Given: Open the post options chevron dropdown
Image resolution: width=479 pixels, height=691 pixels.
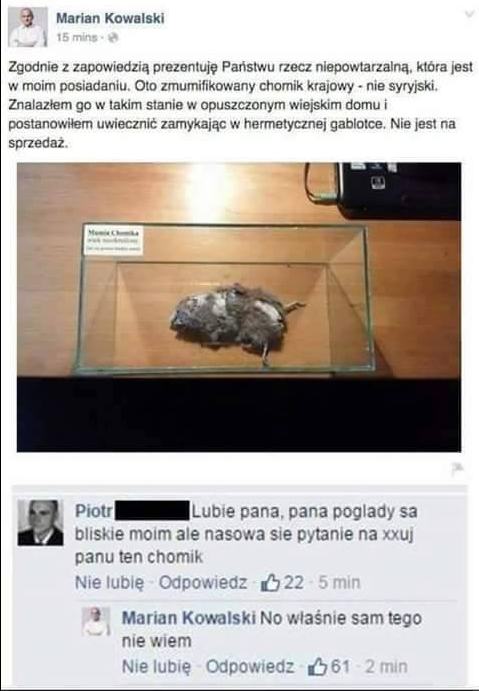Looking at the screenshot, I should click(x=469, y=15).
